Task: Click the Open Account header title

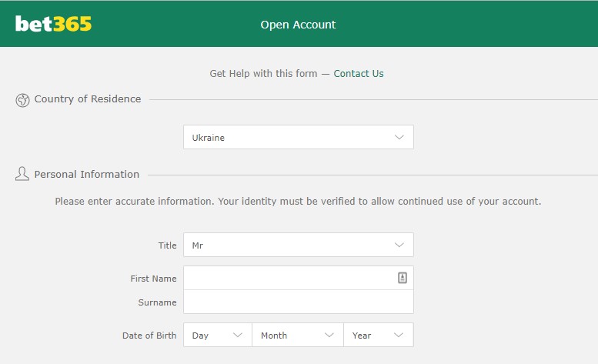Action: [298, 25]
